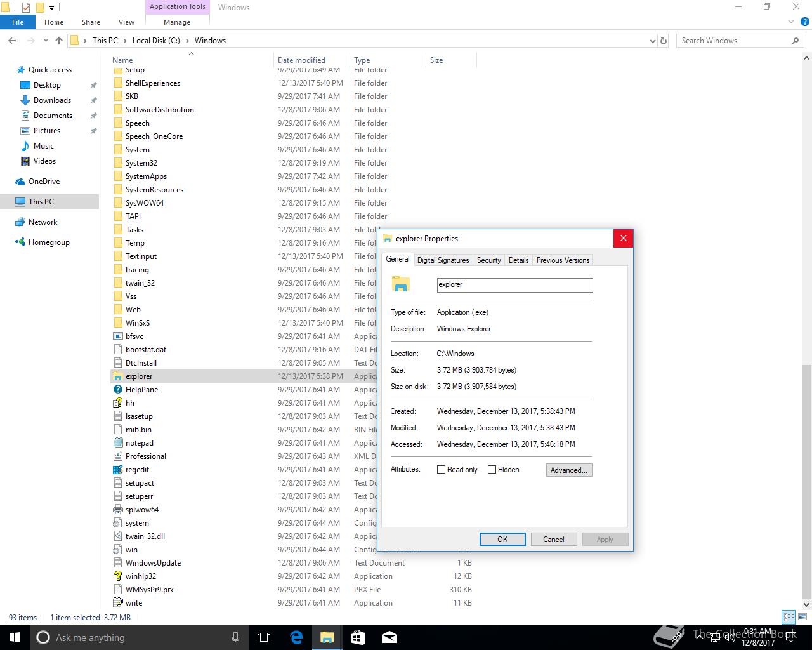Refresh the Windows folder view

(x=664, y=41)
